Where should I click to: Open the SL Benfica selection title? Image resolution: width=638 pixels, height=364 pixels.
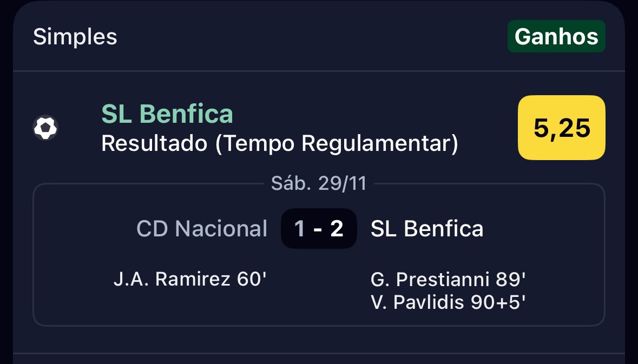(167, 114)
